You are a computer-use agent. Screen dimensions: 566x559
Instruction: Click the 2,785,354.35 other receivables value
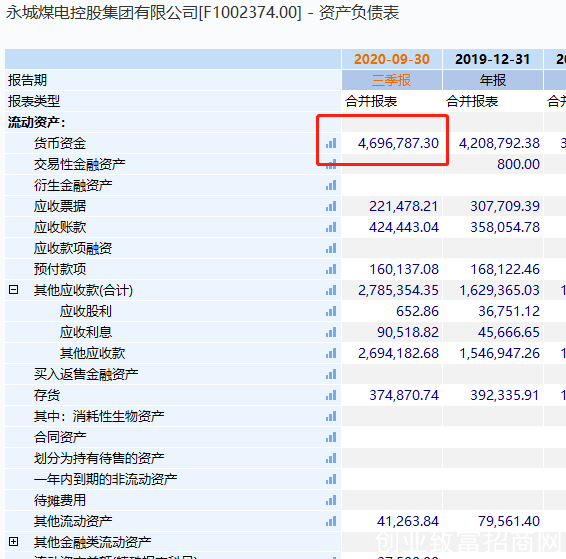pyautogui.click(x=398, y=290)
